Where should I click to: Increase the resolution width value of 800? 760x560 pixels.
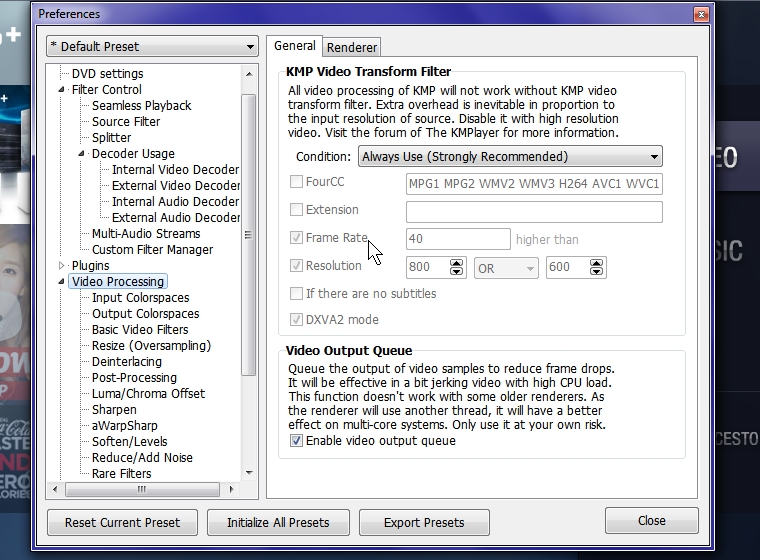pos(457,263)
